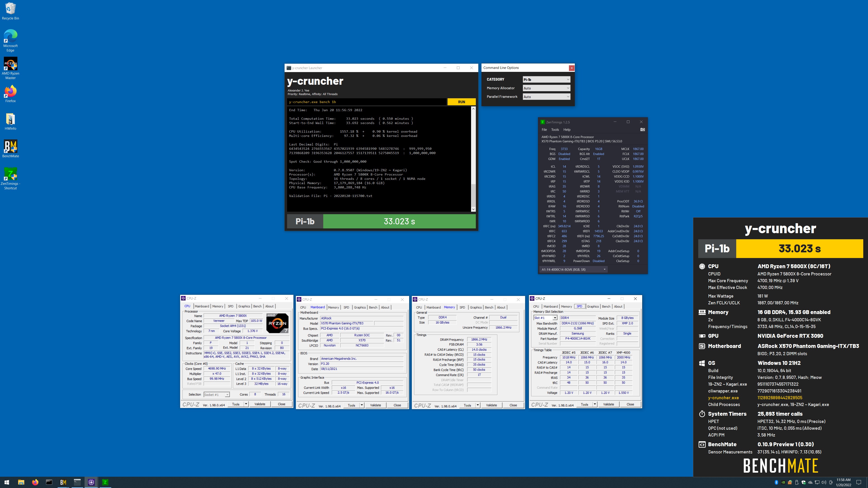Image resolution: width=868 pixels, height=488 pixels.
Task: Open the Microsoft Edge desktop shortcut
Action: tap(10, 40)
